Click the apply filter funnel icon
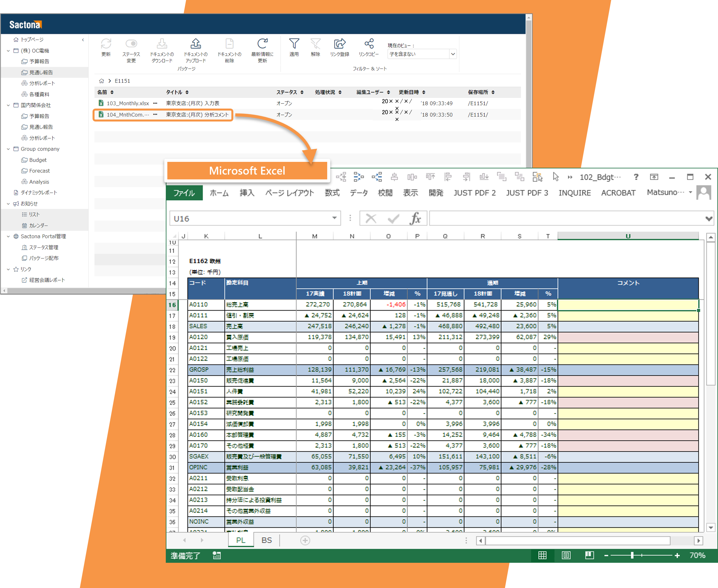This screenshot has height=588, width=718. (294, 44)
